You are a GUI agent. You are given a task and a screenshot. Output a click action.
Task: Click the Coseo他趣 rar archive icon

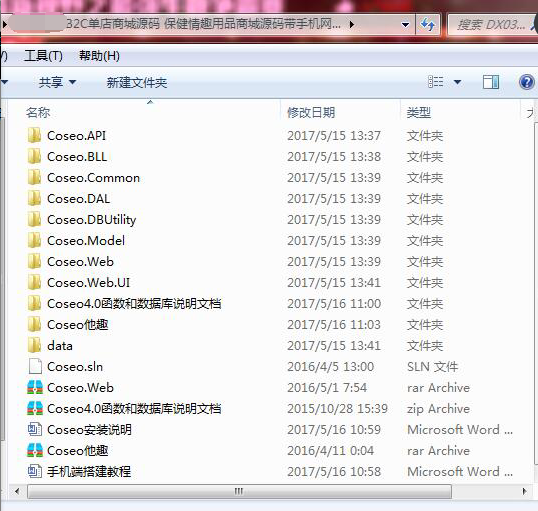[35, 450]
